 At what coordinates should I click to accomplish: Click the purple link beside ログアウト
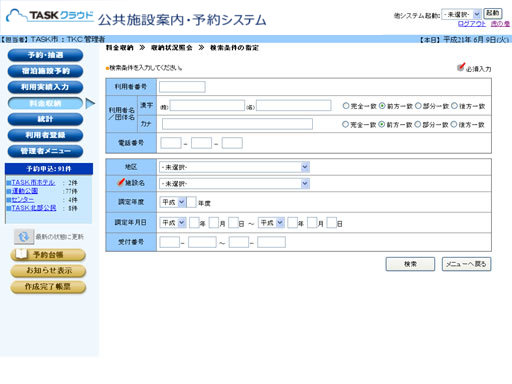(500, 24)
